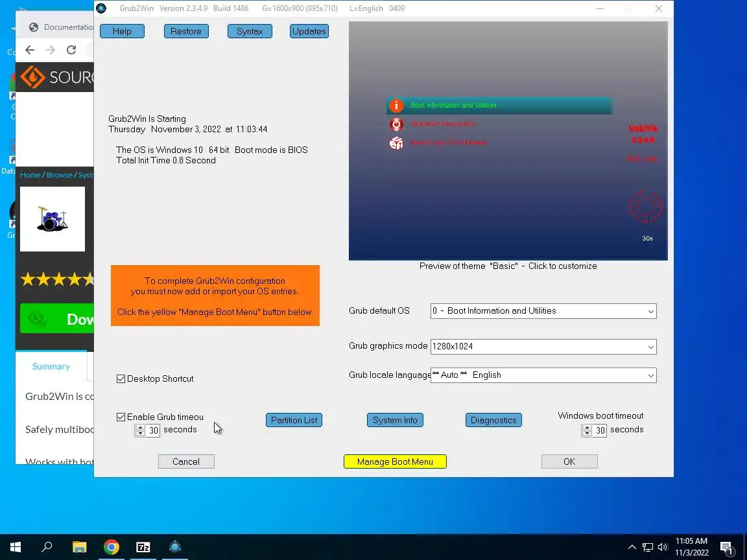Open the Partition List
This screenshot has height=560, width=747.
(294, 420)
